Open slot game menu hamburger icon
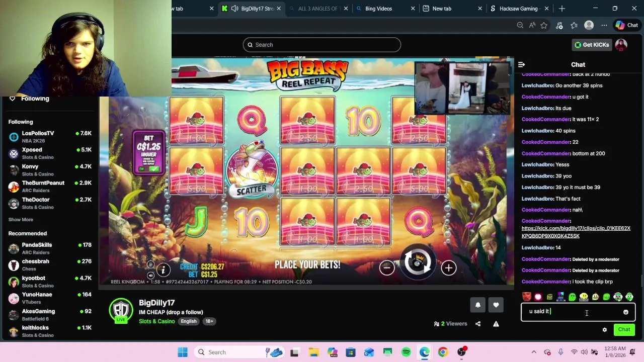This screenshot has height=362, width=644. click(150, 265)
